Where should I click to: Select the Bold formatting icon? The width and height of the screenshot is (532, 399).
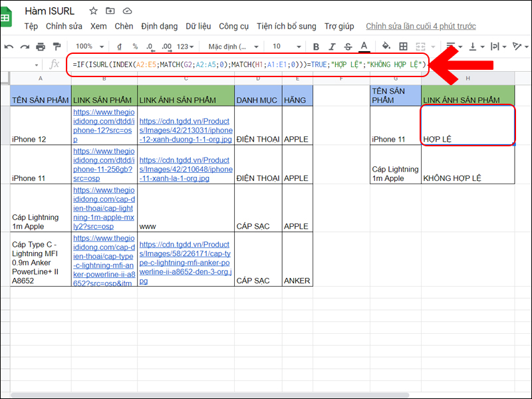pos(316,47)
